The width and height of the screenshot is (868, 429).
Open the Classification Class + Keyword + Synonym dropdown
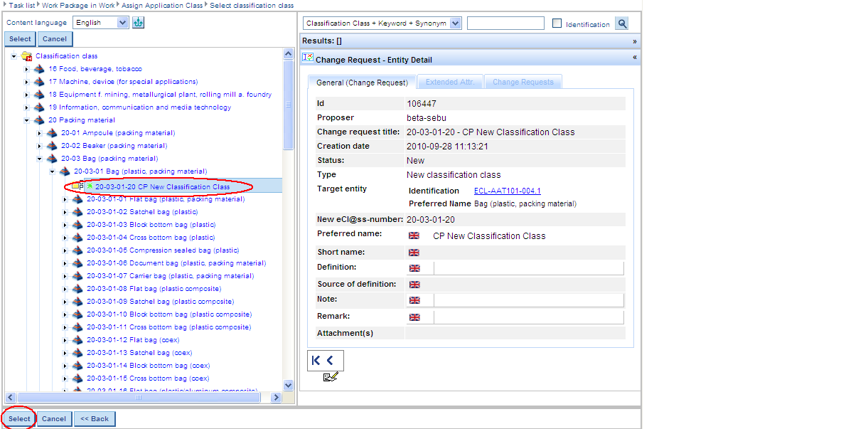455,23
